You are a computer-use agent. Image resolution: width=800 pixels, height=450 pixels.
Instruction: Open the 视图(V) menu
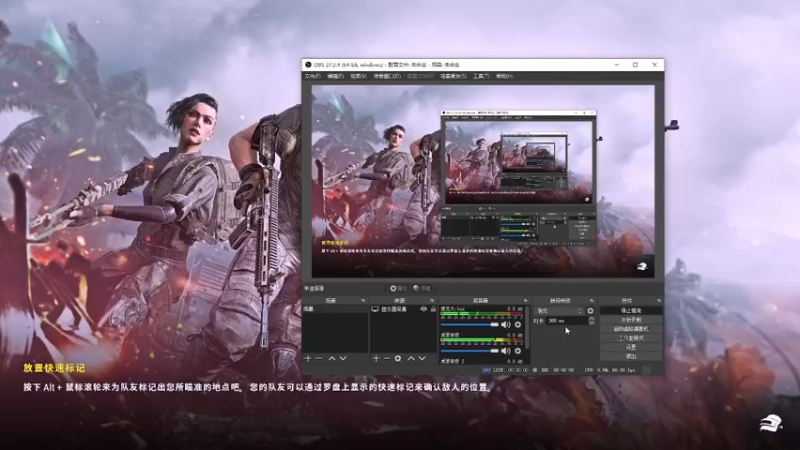point(358,76)
